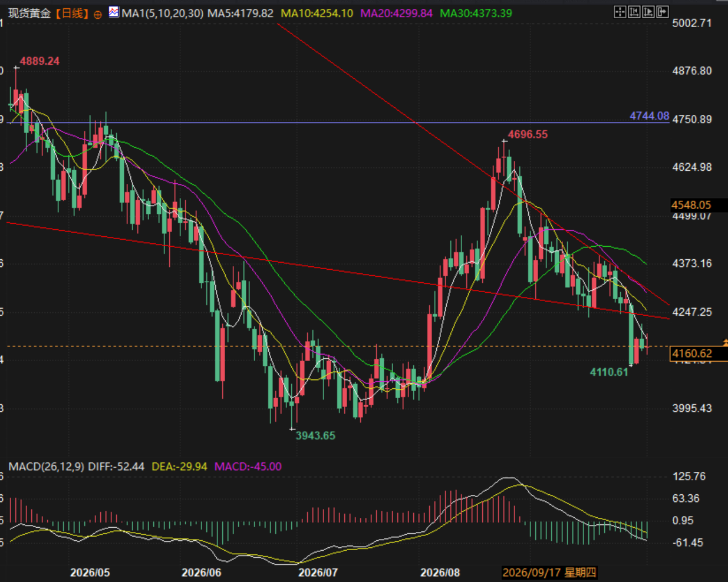
Task: Click the bars-in-box icon at top right
Action: coord(634,12)
